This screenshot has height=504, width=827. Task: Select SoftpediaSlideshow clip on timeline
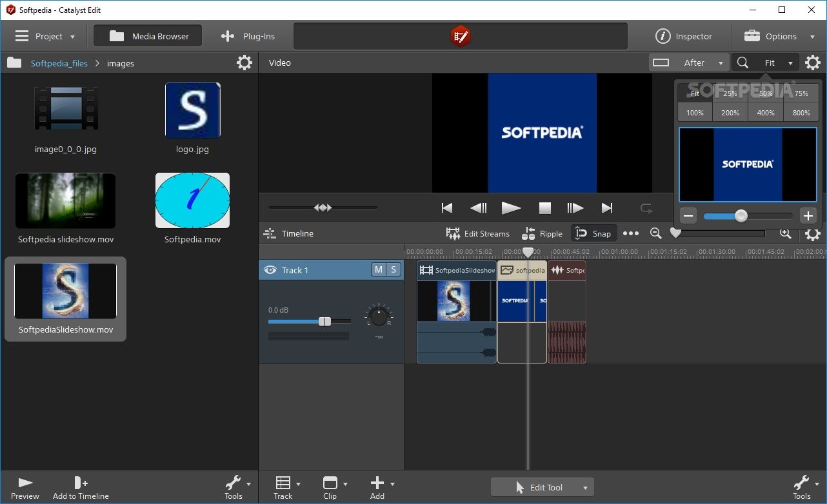[x=457, y=312]
